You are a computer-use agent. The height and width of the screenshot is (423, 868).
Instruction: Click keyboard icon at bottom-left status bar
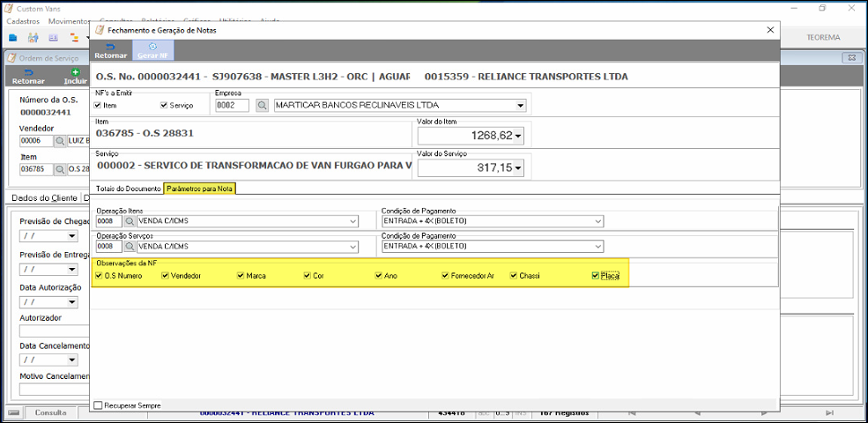[14, 412]
